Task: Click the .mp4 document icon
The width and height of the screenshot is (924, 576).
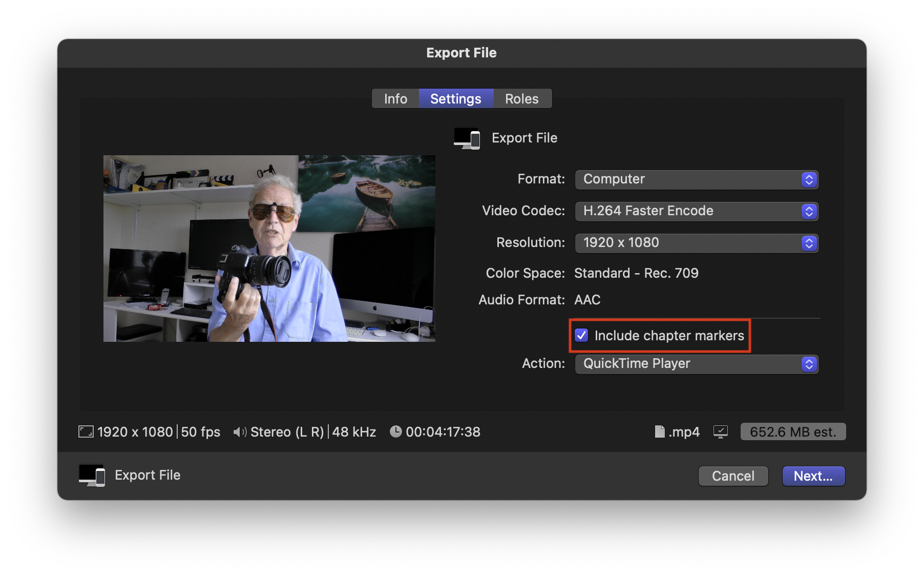Action: pos(660,431)
